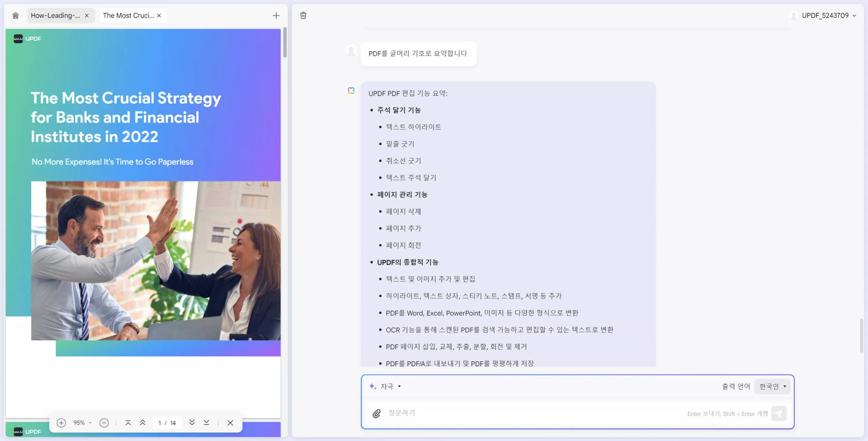The width and height of the screenshot is (868, 441).
Task: Jump to the first page icon
Action: coord(128,423)
